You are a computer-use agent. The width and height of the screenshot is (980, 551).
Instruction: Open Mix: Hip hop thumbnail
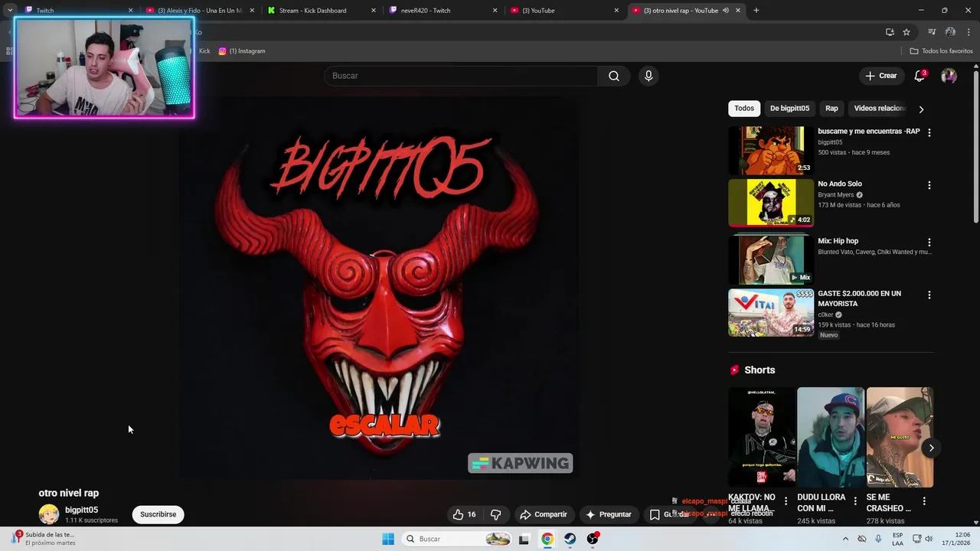[x=770, y=260]
